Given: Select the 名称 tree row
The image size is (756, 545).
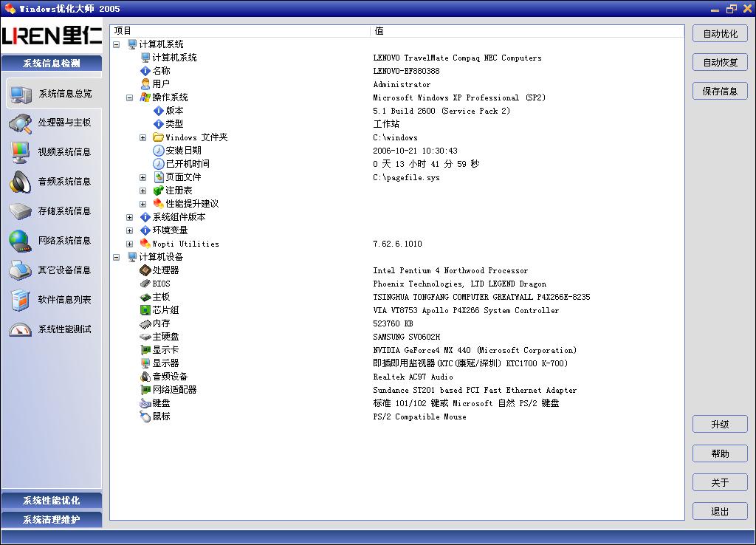Looking at the screenshot, I should pyautogui.click(x=155, y=71).
